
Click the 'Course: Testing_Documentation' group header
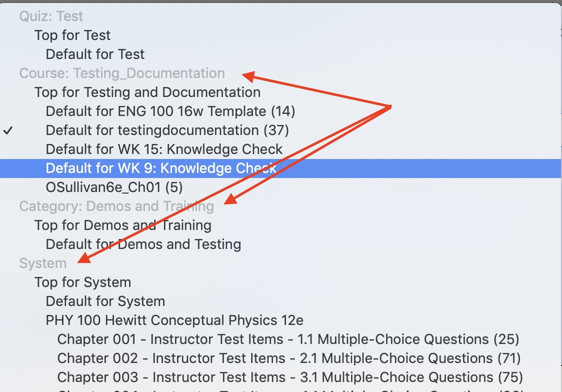click(122, 73)
